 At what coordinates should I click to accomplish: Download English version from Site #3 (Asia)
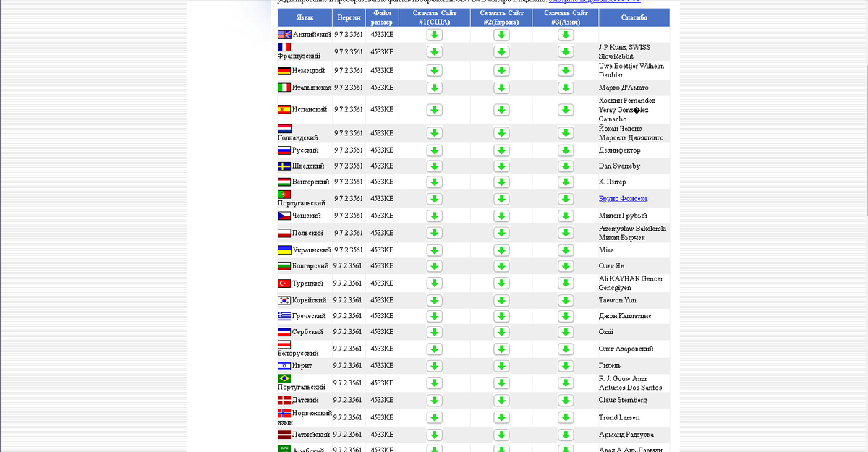566,35
